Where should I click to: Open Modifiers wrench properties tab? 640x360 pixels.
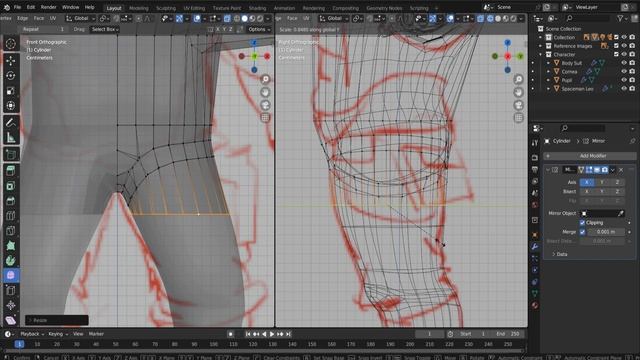535,247
